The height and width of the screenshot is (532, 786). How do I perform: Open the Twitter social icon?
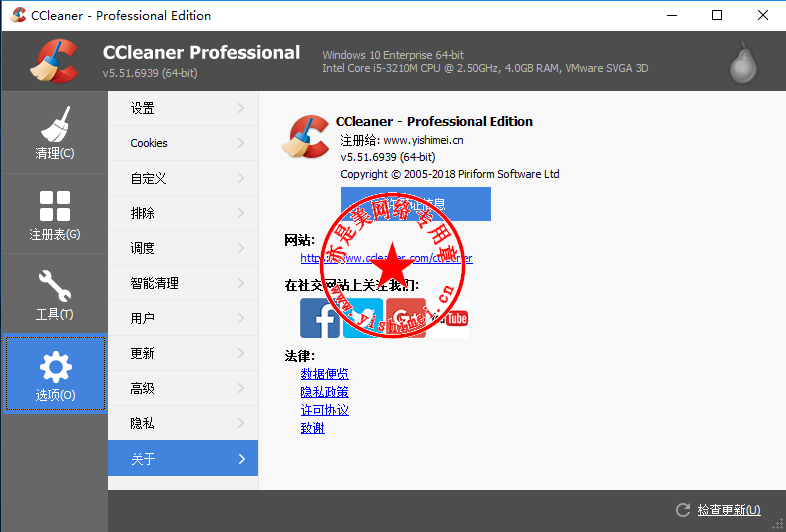click(362, 318)
